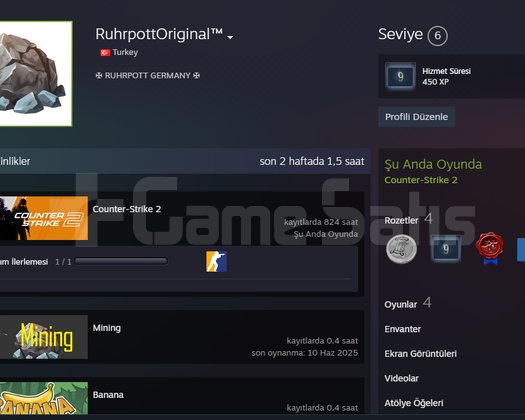Image resolution: width=525 pixels, height=420 pixels.
Task: Open the level 6 badge circle
Action: pyautogui.click(x=437, y=36)
